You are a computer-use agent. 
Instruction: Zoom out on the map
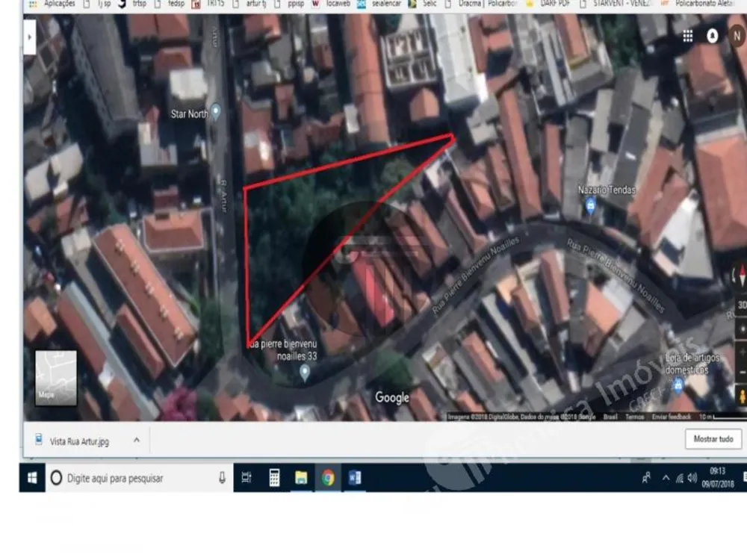coord(743,372)
